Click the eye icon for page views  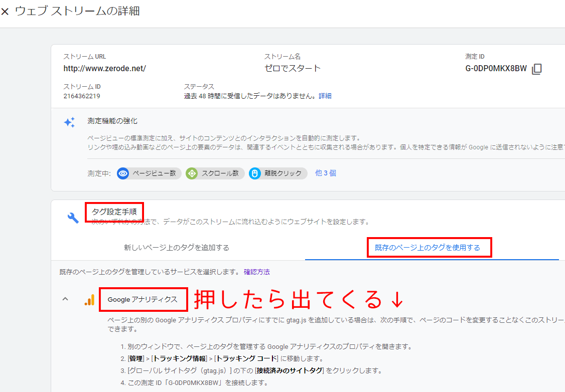click(123, 173)
